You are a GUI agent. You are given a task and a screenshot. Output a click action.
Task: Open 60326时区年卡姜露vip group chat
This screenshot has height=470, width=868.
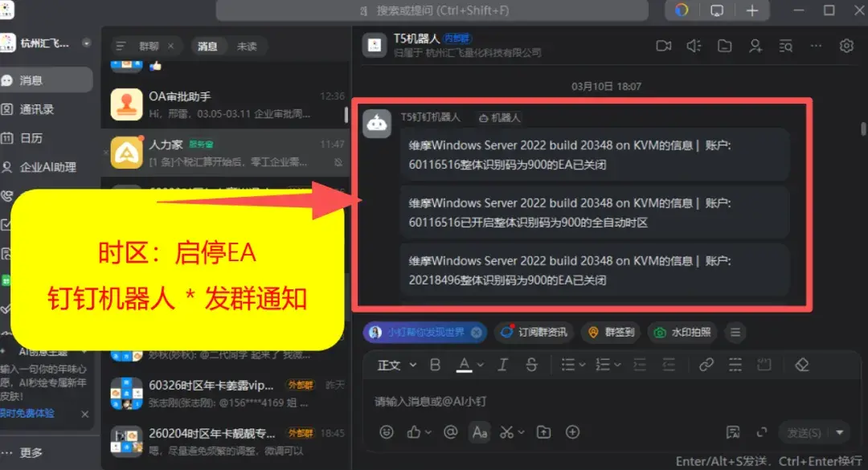[227, 393]
